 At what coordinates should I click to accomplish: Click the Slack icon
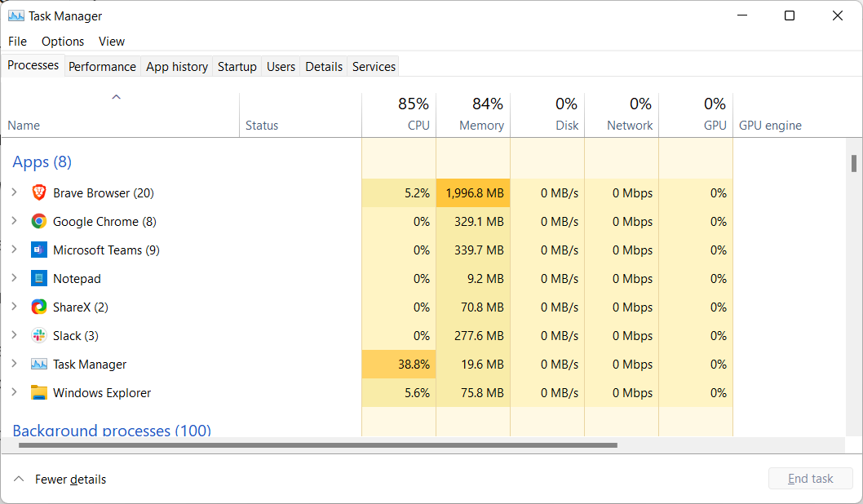pos(39,336)
